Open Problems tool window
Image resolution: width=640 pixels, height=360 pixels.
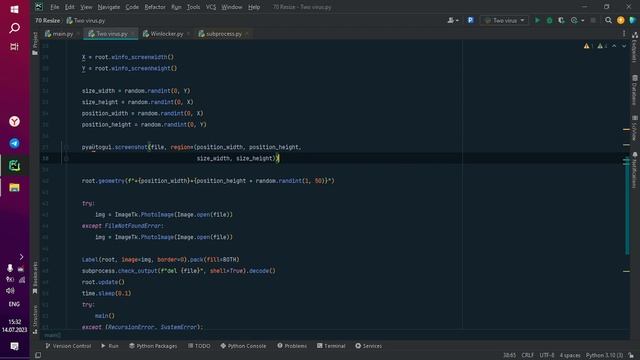click(x=292, y=346)
